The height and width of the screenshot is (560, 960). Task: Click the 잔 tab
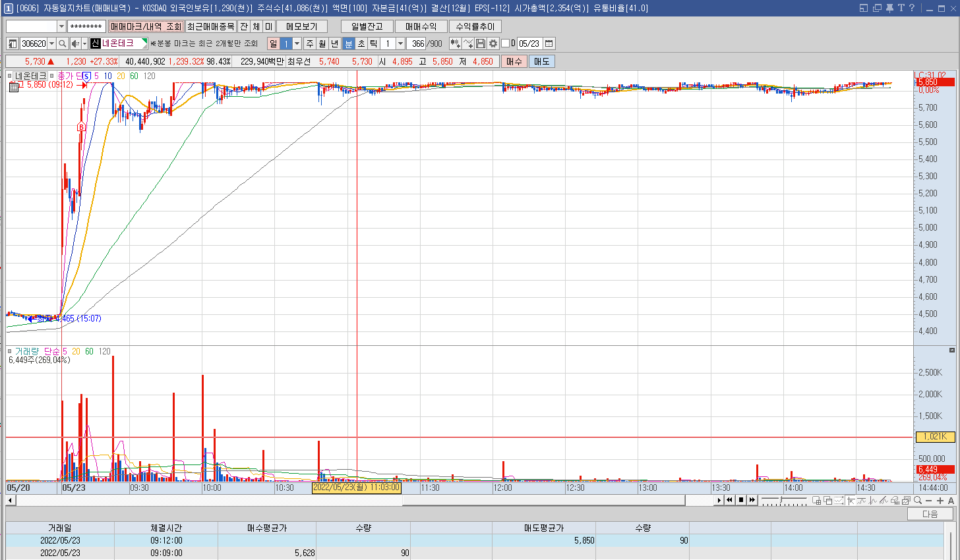243,26
